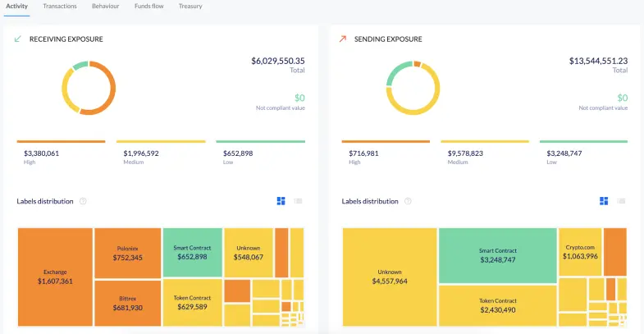This screenshot has width=644, height=334.
Task: Open the Transactions tab
Action: (x=60, y=7)
